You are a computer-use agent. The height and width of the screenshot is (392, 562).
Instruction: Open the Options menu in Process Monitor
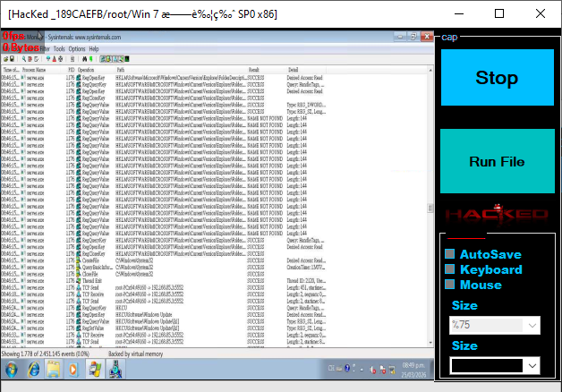coord(77,49)
